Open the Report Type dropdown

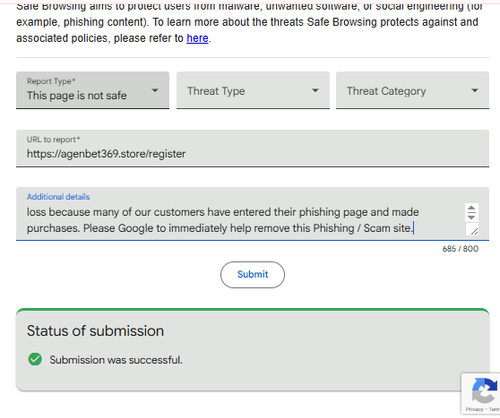tap(92, 90)
